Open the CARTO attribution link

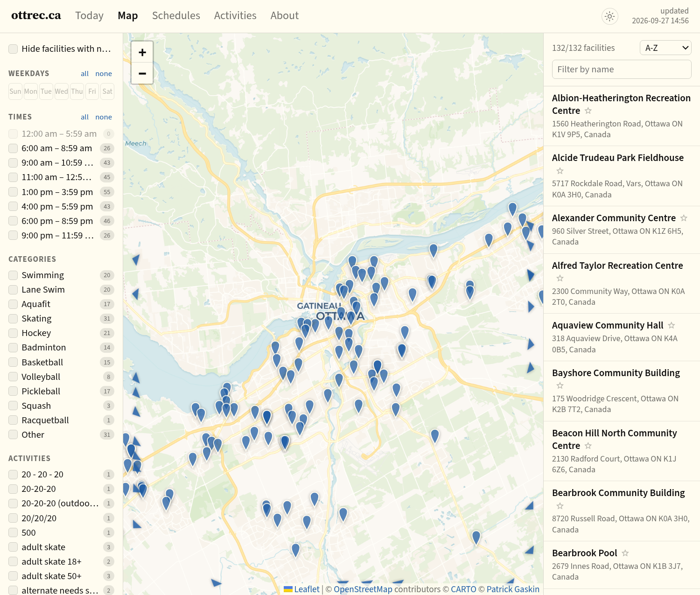point(463,589)
